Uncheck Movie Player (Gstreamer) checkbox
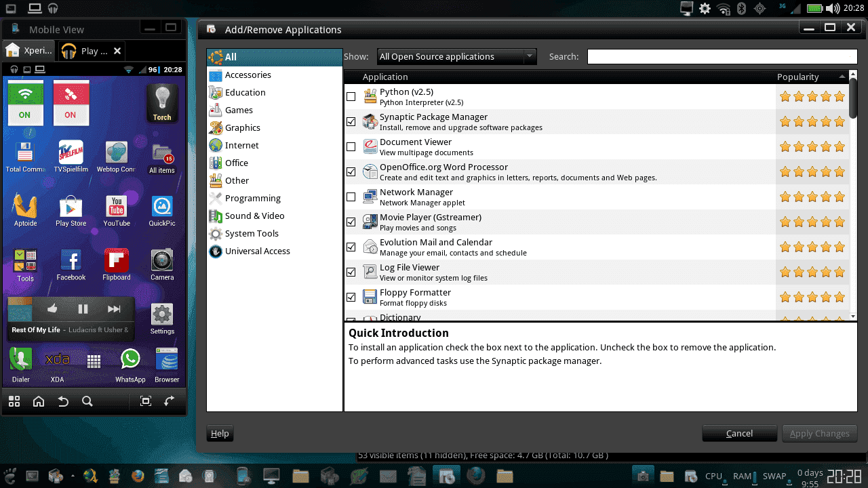The height and width of the screenshot is (488, 868). point(351,222)
